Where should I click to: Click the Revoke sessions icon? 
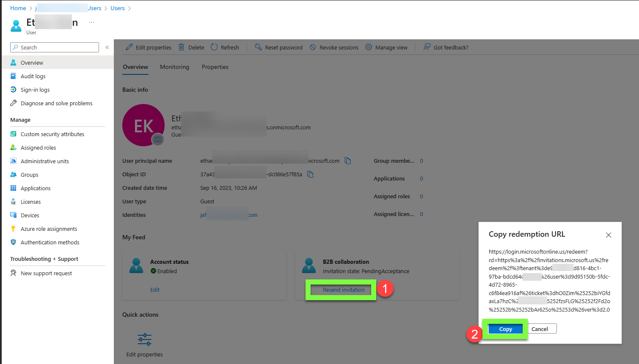(313, 47)
